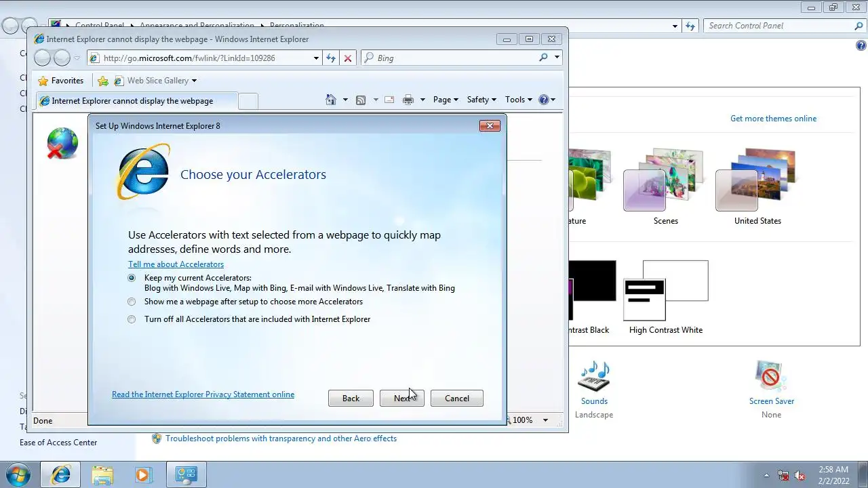Click the network tray icon
The height and width of the screenshot is (488, 868).
point(783,475)
